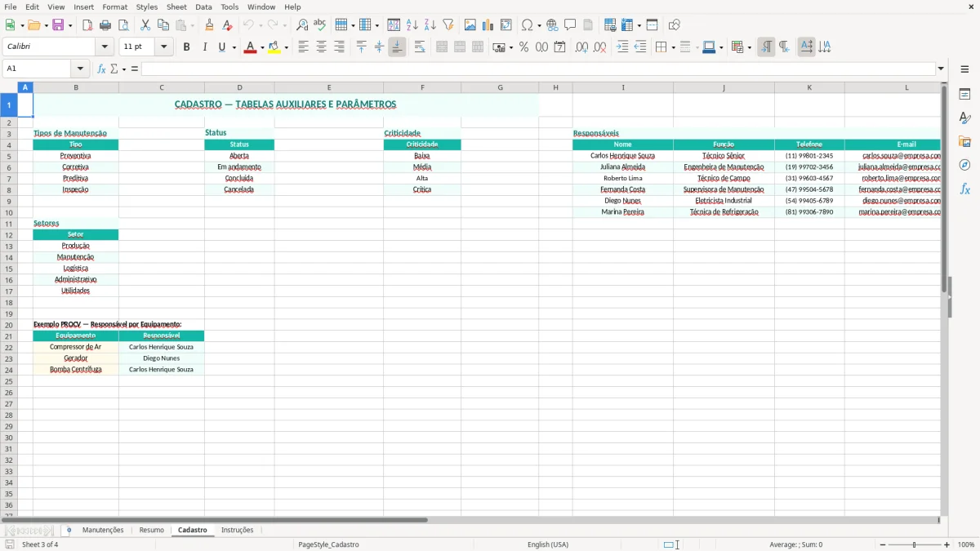Open the Sheet menu
The height and width of the screenshot is (551, 980).
176,7
